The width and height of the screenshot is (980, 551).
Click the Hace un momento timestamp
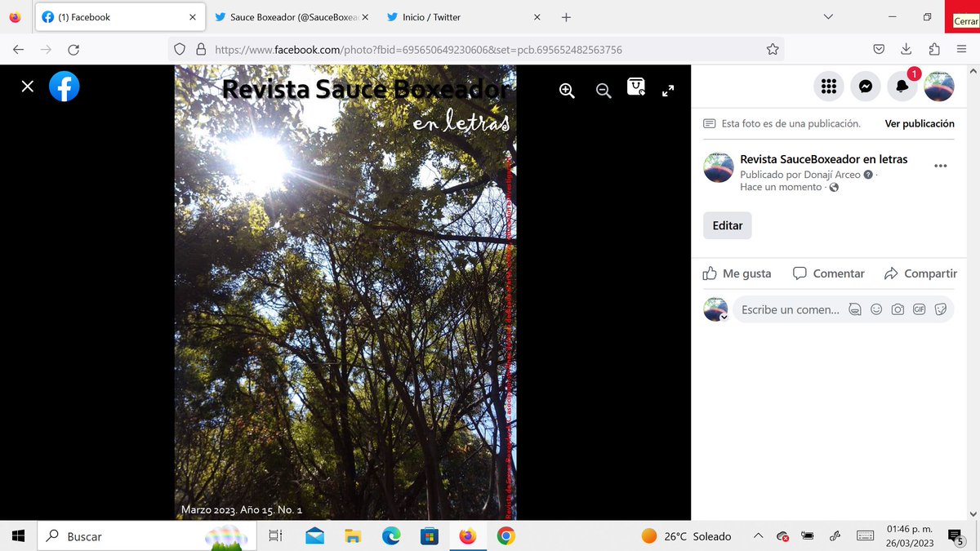click(x=781, y=187)
